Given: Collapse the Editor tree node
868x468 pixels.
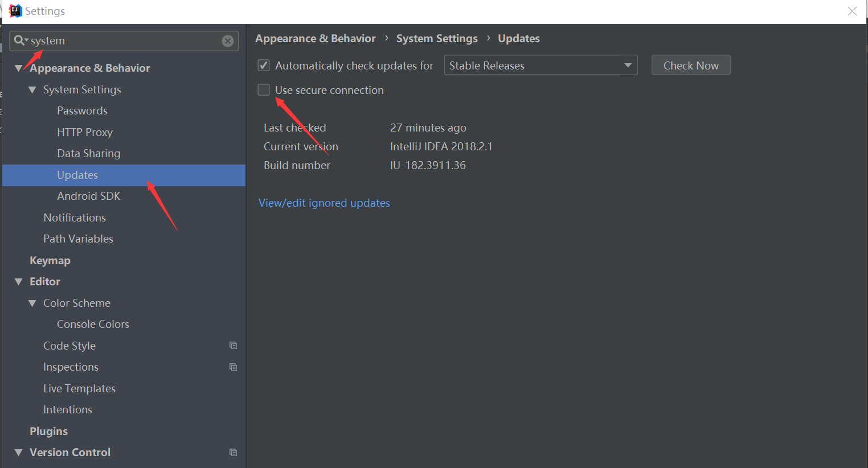Looking at the screenshot, I should point(19,282).
